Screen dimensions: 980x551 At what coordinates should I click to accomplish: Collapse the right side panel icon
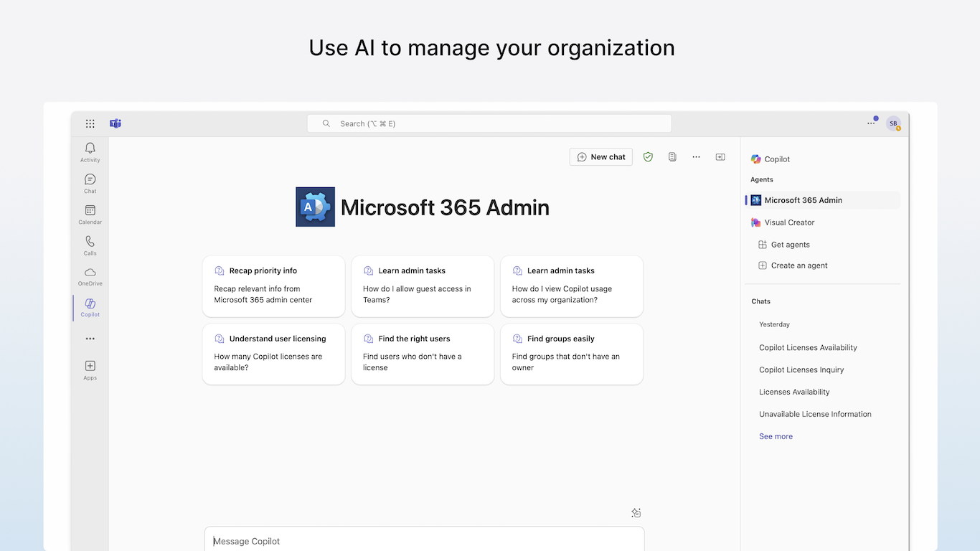click(x=720, y=157)
